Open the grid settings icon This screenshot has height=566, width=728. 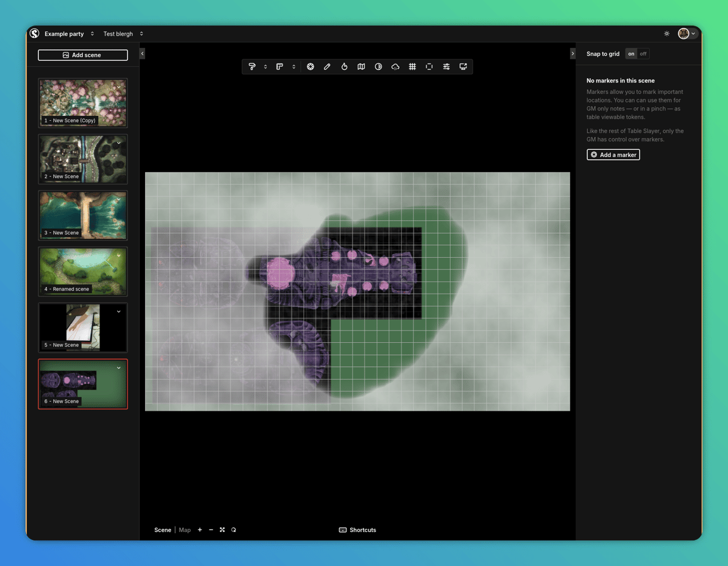pyautogui.click(x=412, y=67)
